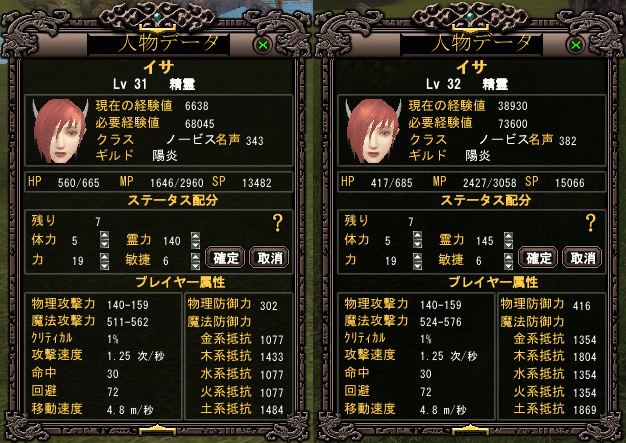This screenshot has height=443, width=626.
Task: Select the character portrait in Lv 32 panel
Action: point(373,131)
